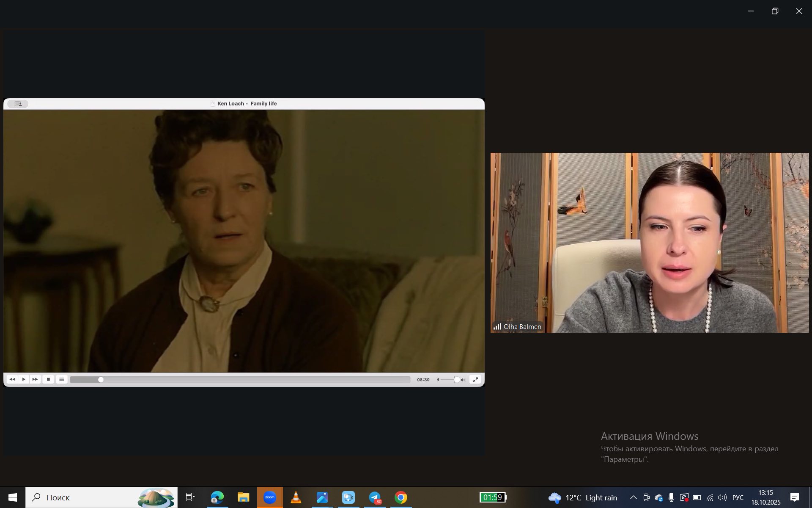The image size is (812, 508).
Task: Open Google Chrome from the taskbar
Action: [x=401, y=497]
